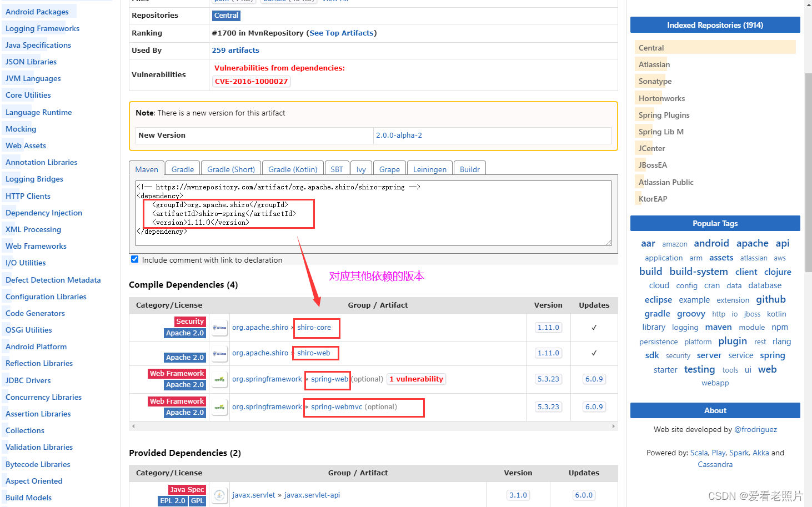Select the Buildr tab
The height and width of the screenshot is (507, 812).
(470, 169)
